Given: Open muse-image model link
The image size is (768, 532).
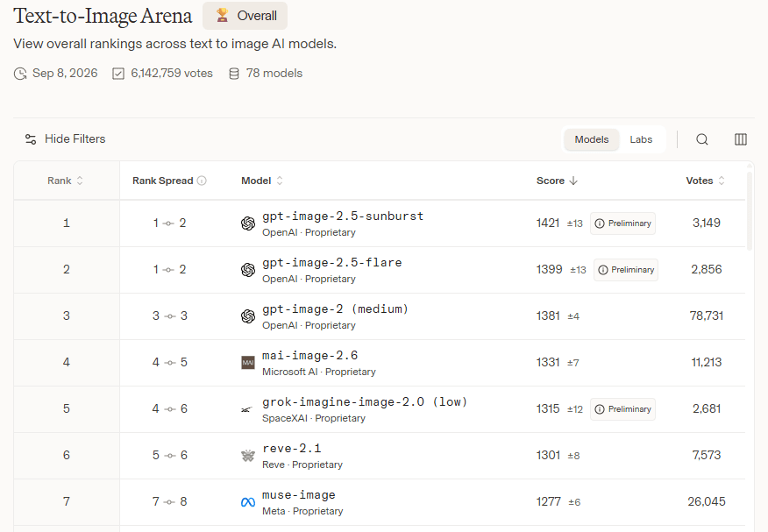Looking at the screenshot, I should tap(299, 495).
